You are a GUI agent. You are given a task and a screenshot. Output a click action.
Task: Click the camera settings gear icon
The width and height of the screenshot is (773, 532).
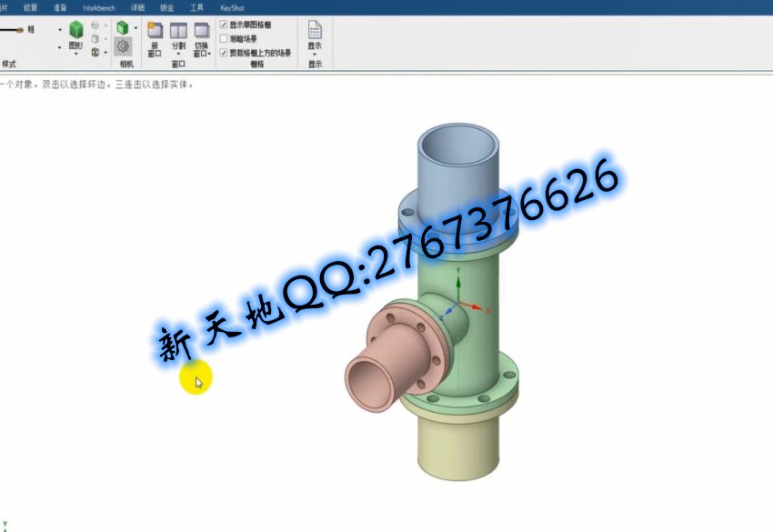click(x=123, y=45)
